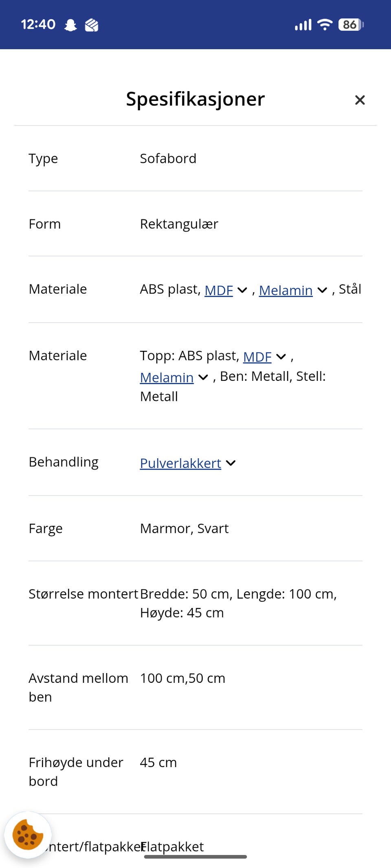
Task: Click the Snapchat notification icon
Action: 71,24
